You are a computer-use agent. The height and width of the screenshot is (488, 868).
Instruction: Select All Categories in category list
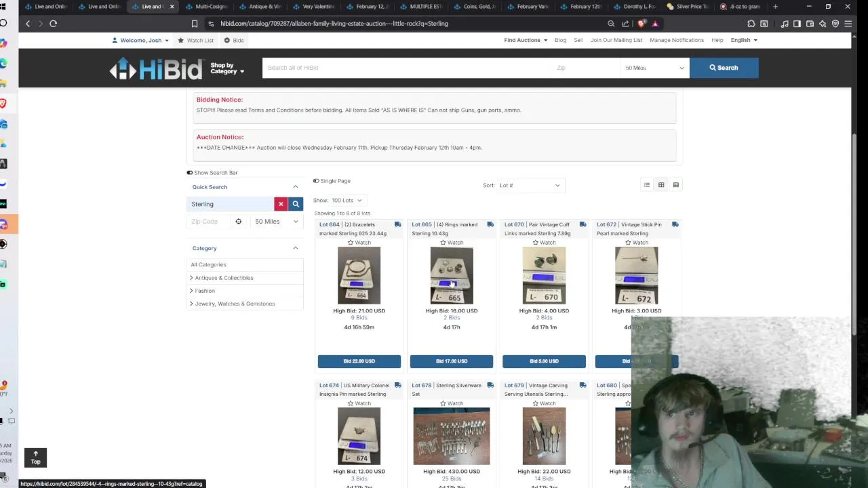(x=208, y=265)
